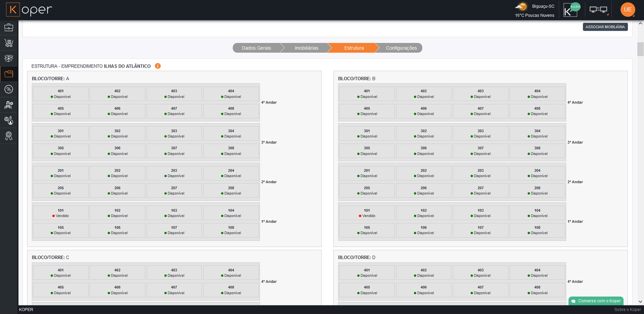Click the Koper Ajuda help icon

pyautogui.click(x=571, y=10)
